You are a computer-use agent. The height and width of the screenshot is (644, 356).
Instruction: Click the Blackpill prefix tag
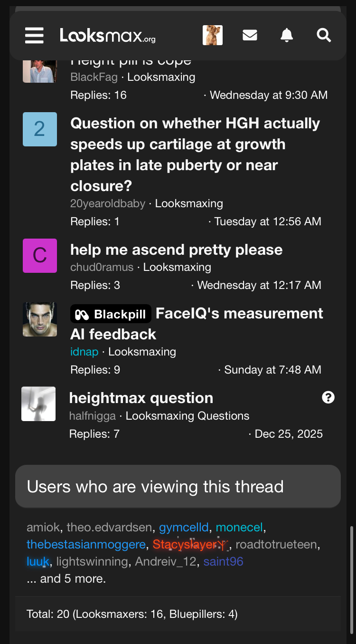(111, 314)
